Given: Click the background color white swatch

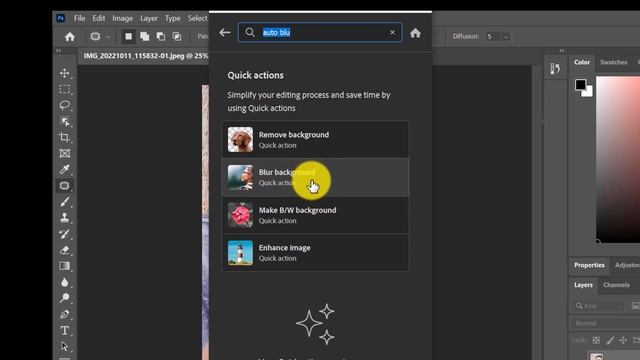Looking at the screenshot, I should (588, 92).
